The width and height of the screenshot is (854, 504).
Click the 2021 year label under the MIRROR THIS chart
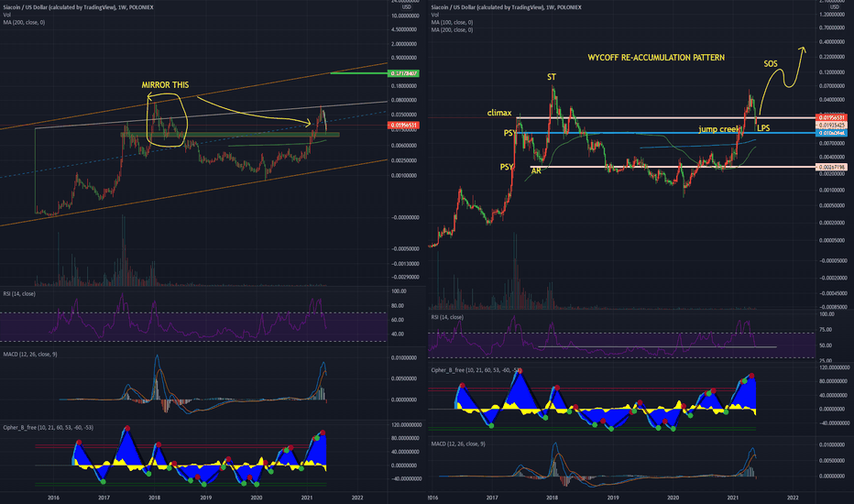pyautogui.click(x=307, y=498)
